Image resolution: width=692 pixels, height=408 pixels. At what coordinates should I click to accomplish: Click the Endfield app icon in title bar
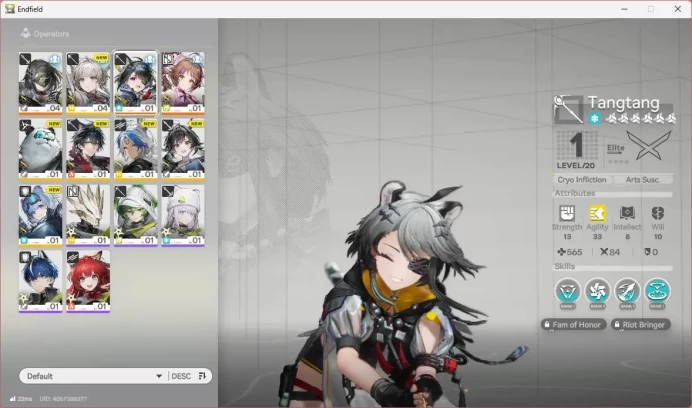(10, 9)
